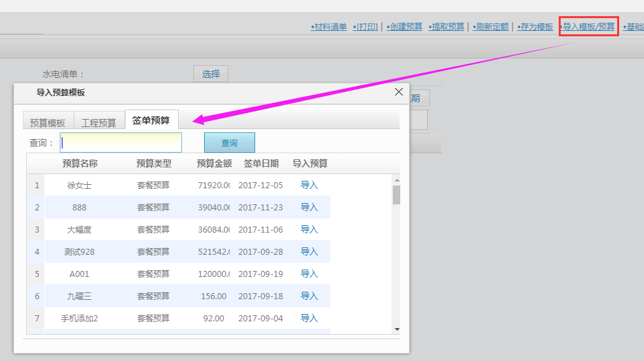
Task: Click the 36084.00 amount cell
Action: (x=214, y=230)
